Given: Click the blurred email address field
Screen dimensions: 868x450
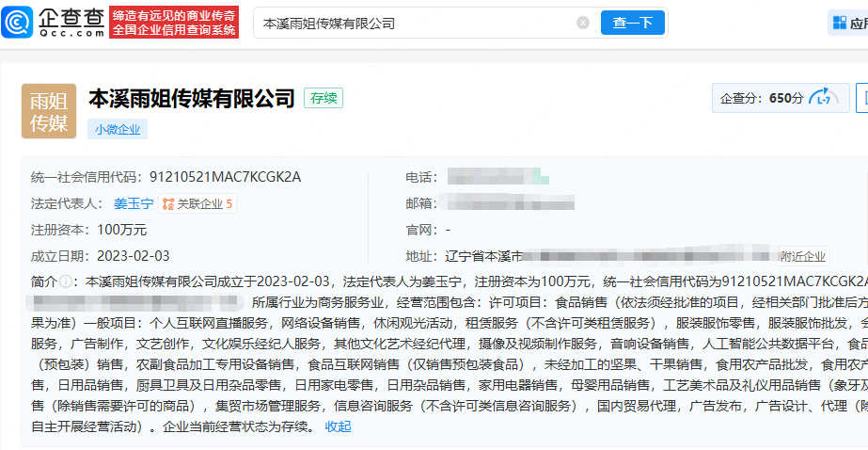Looking at the screenshot, I should (x=506, y=202).
